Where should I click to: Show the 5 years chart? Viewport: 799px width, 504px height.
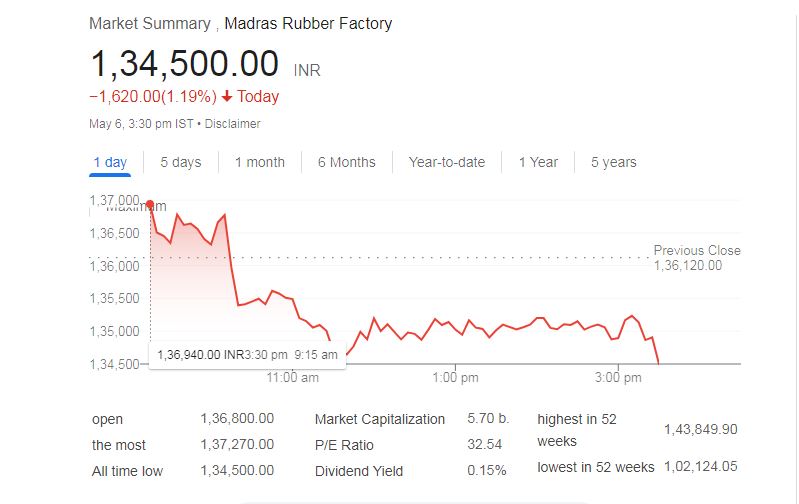coord(613,162)
